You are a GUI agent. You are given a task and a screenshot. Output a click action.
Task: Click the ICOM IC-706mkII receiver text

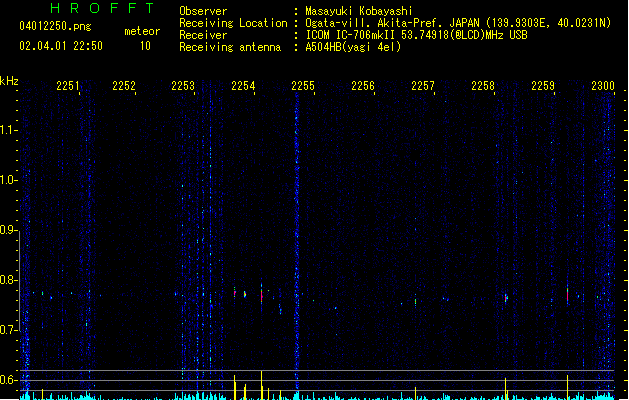point(416,35)
